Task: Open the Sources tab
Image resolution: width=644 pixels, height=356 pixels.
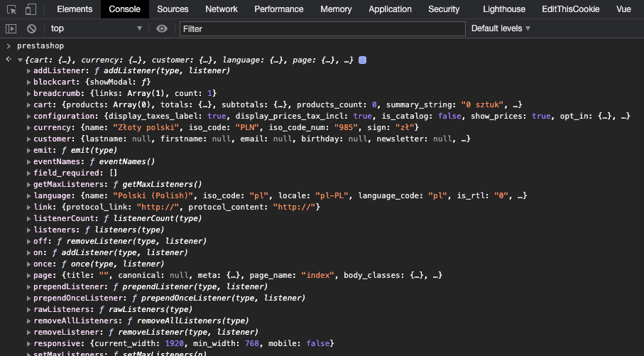Action: click(x=173, y=9)
